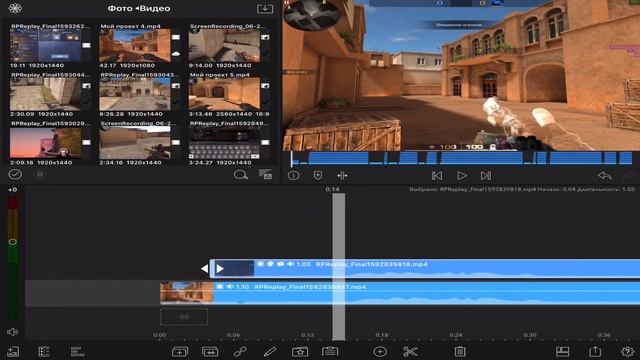
Task: Open the import media button in the bottom toolbar
Action: pyautogui.click(x=13, y=351)
